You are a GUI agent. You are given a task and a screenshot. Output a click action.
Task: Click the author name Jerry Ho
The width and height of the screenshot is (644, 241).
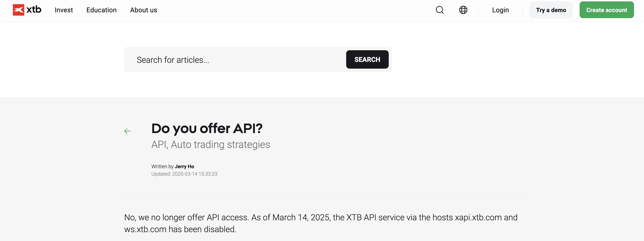coord(184,166)
